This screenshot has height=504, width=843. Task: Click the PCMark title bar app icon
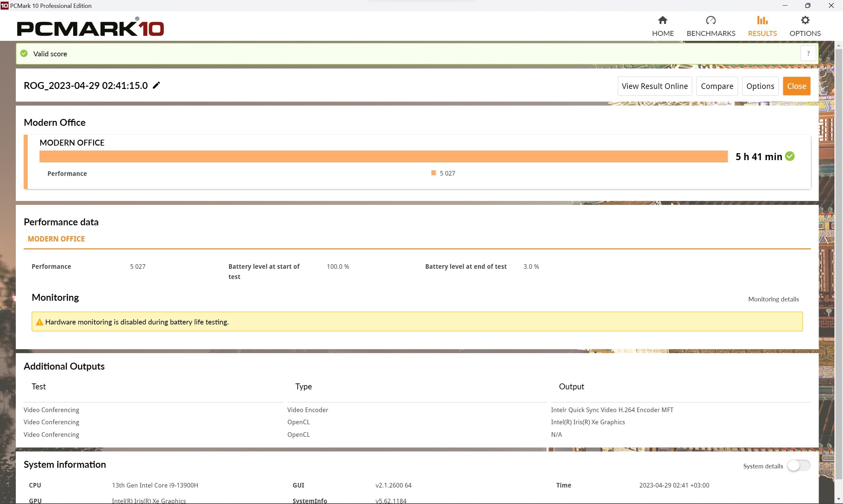point(4,5)
